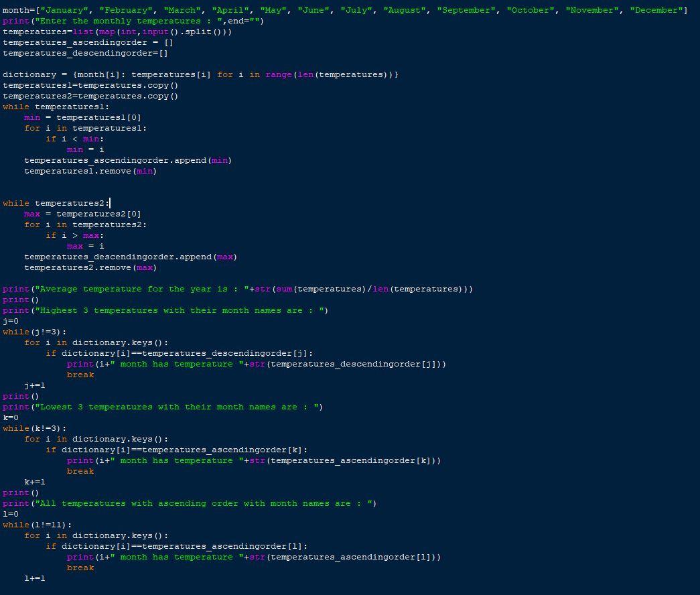
Task: Click the "k+=1" line
Action: (x=35, y=482)
